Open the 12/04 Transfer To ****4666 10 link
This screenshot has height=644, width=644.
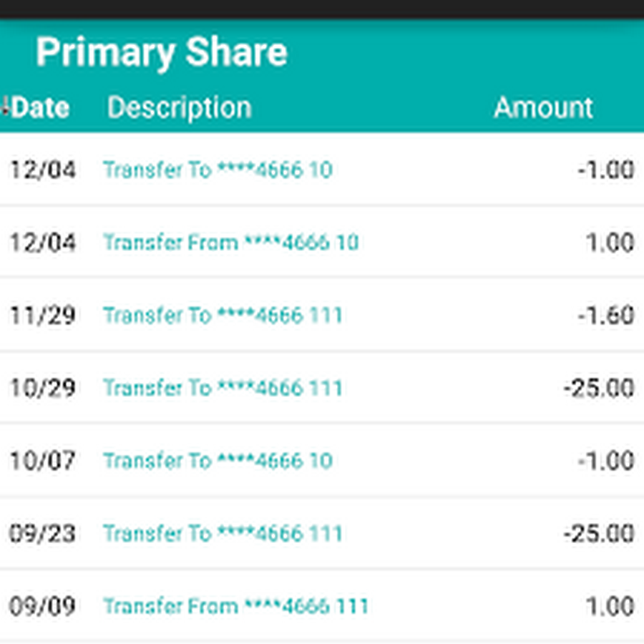click(x=218, y=170)
